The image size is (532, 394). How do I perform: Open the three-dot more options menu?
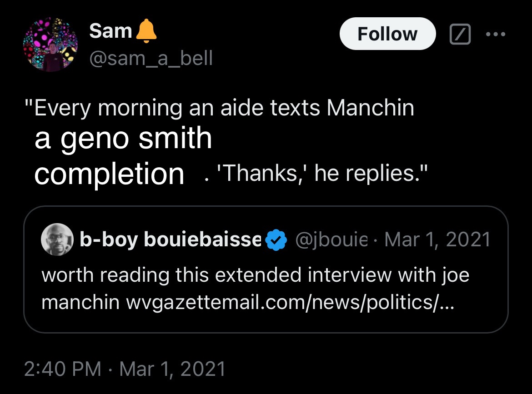496,34
